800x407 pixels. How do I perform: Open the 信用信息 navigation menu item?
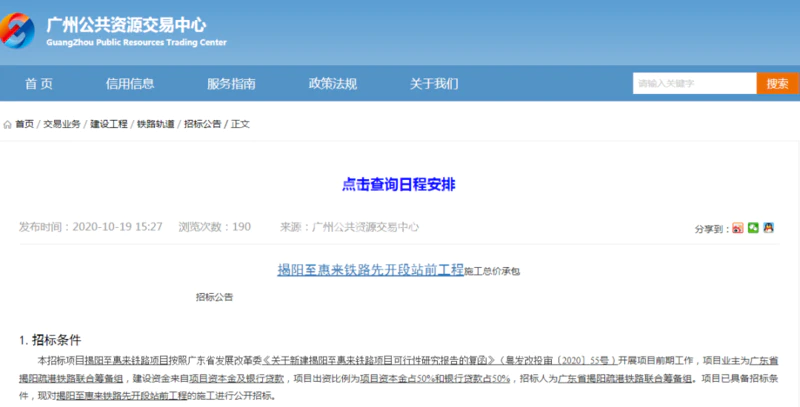(130, 83)
